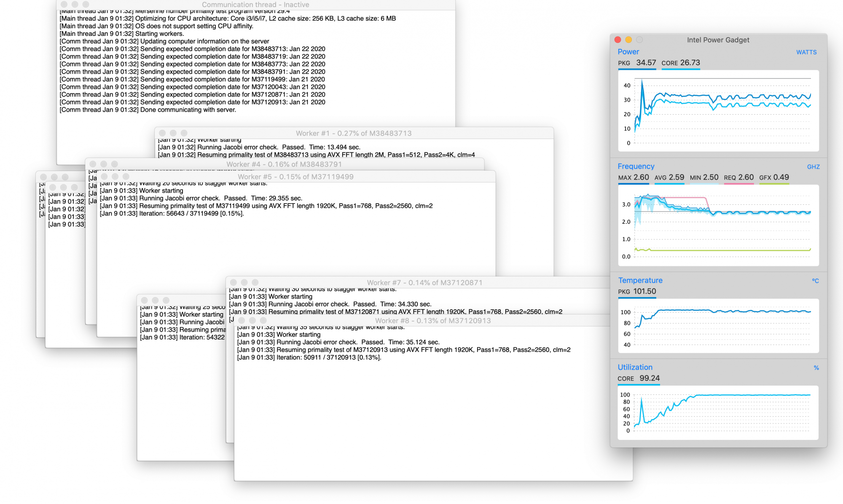
Task: Click the Utilization section heading
Action: pyautogui.click(x=635, y=367)
